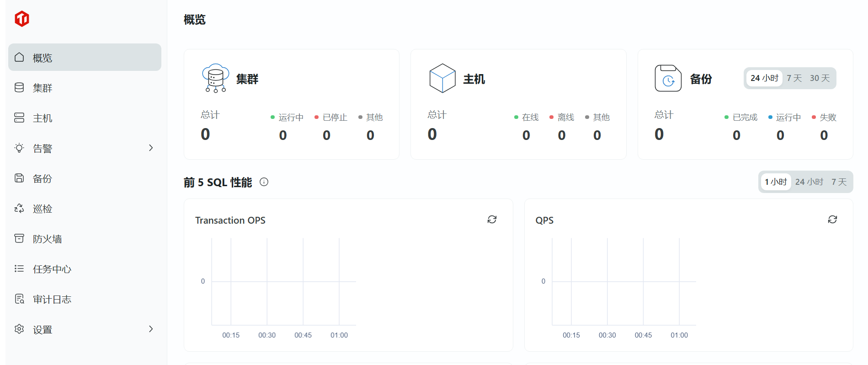This screenshot has width=868, height=365.
Task: Set SQL performance range to 24 小时
Action: (809, 182)
